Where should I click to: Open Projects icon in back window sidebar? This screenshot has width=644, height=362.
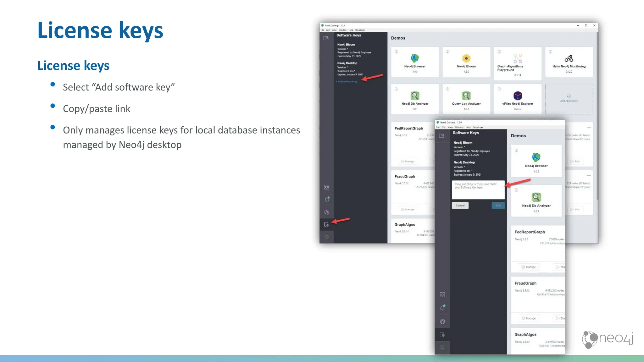point(326,38)
